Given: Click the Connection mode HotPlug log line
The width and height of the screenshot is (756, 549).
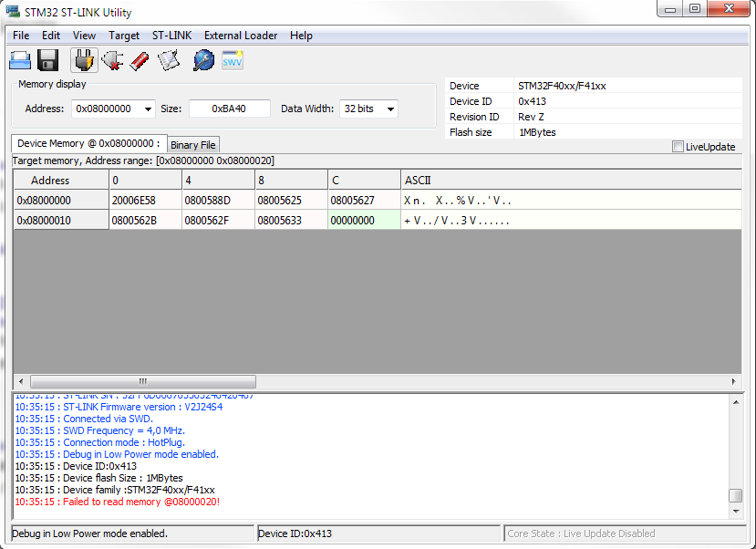Looking at the screenshot, I should click(x=99, y=442).
